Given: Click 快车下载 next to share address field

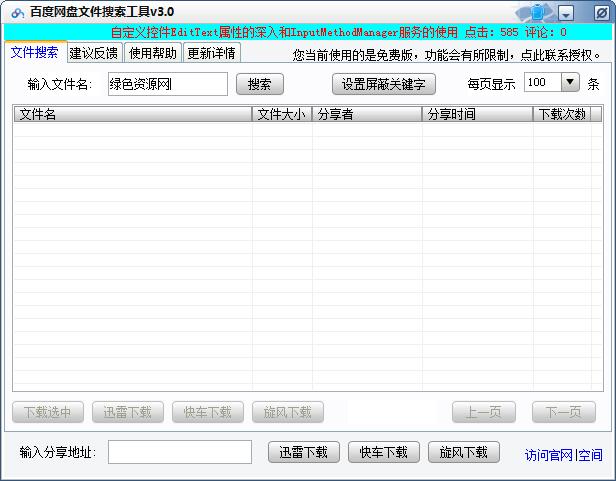Looking at the screenshot, I should tap(384, 452).
